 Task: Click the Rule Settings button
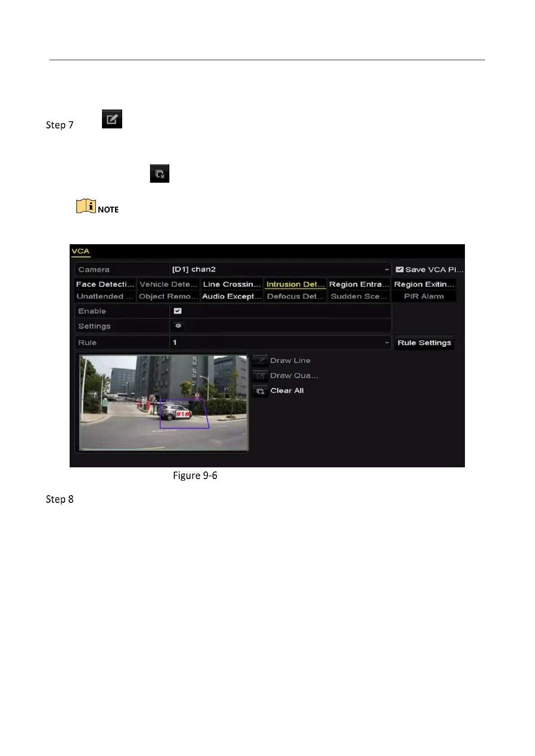pyautogui.click(x=424, y=343)
